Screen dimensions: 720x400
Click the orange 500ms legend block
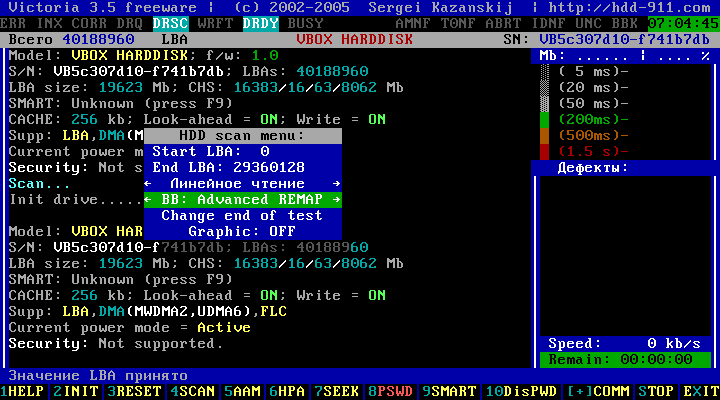point(545,136)
